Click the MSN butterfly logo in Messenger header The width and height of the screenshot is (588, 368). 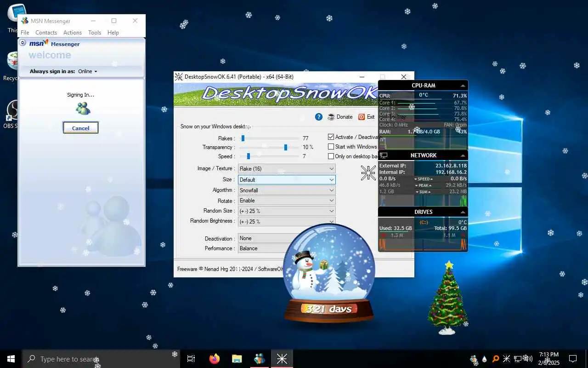pyautogui.click(x=39, y=43)
